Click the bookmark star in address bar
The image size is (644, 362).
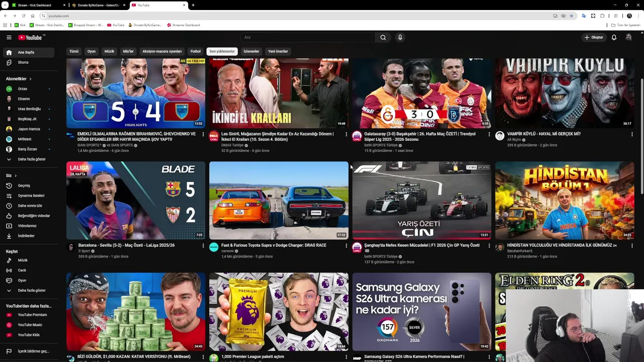(x=572, y=16)
